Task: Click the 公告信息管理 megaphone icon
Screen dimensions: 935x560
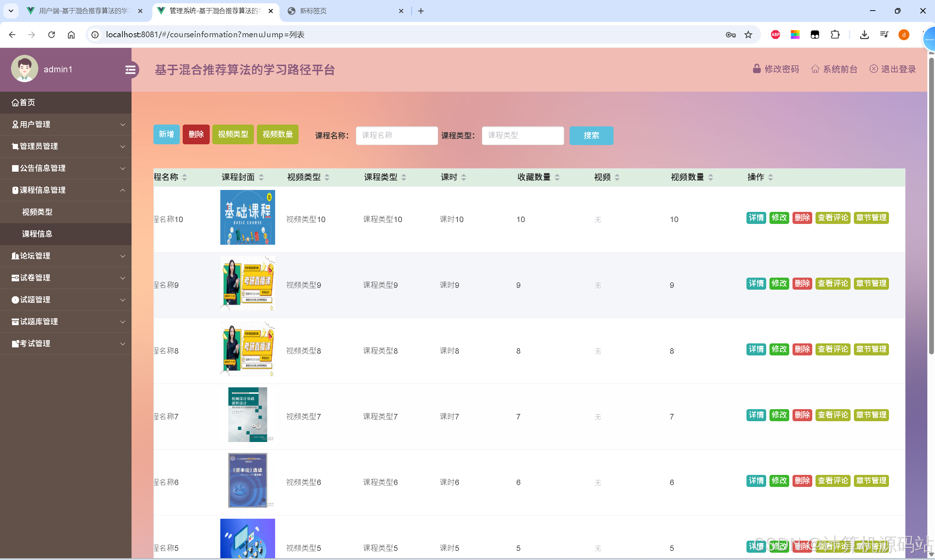Action: (x=15, y=168)
